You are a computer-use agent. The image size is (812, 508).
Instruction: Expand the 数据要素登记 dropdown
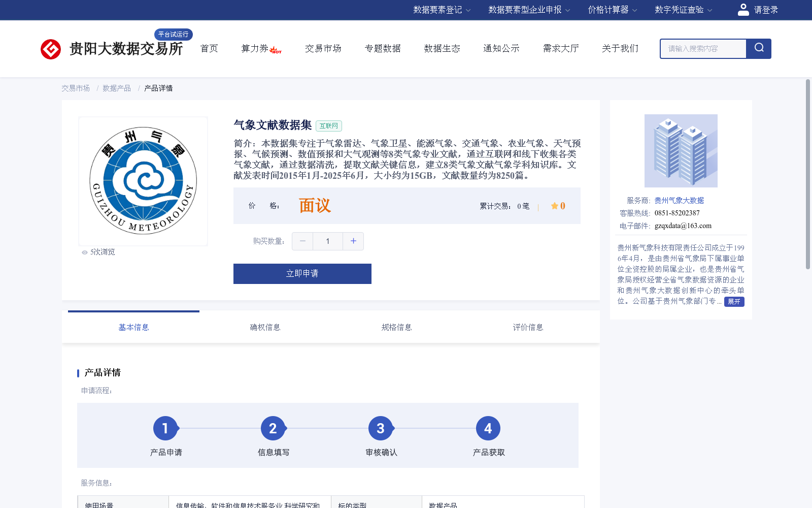click(442, 10)
